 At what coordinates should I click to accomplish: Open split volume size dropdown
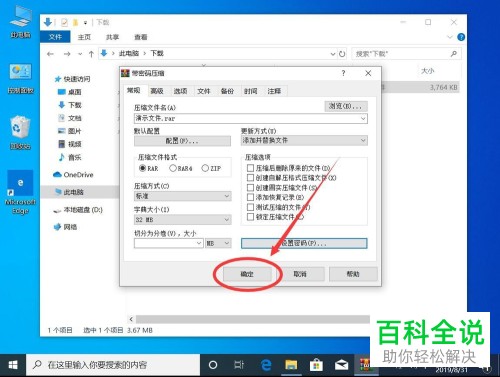click(x=199, y=243)
